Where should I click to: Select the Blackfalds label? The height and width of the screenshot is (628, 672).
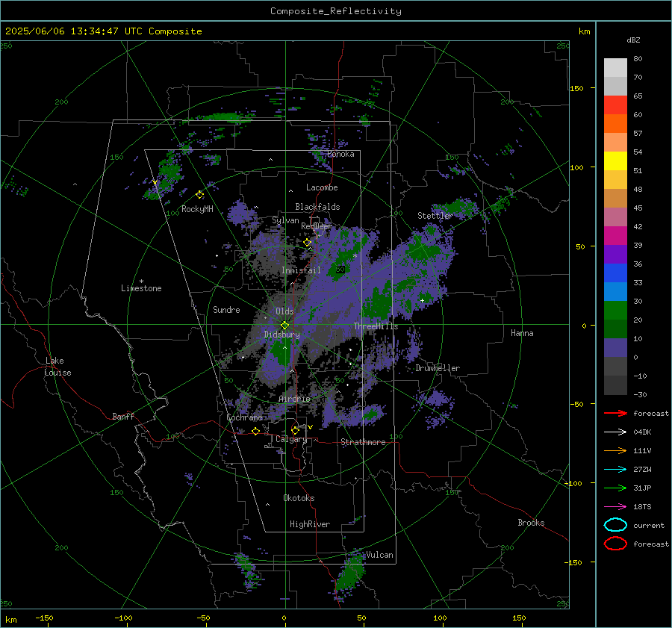[317, 207]
